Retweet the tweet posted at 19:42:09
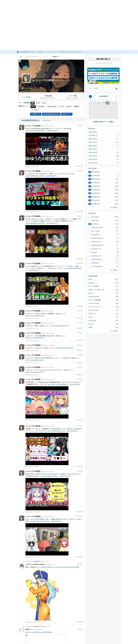Image resolution: width=138 pixels, height=644 pixels. (79, 211)
